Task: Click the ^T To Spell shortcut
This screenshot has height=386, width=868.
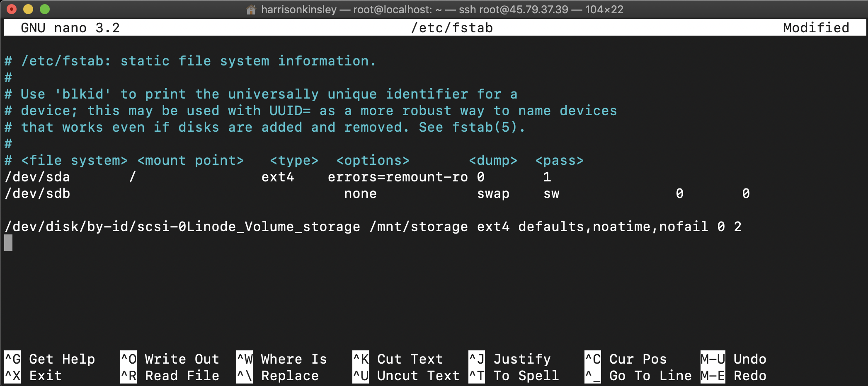Action: (x=514, y=375)
